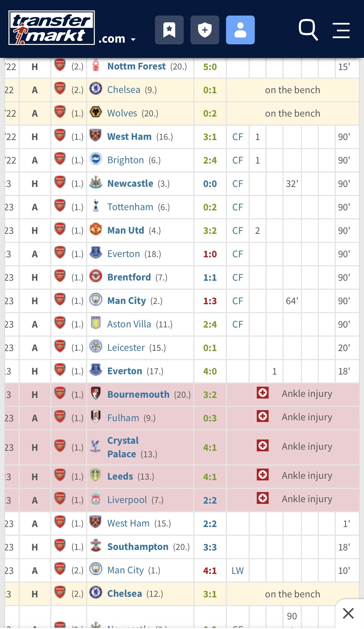
Task: Open the bookmarks star icon in header
Action: (169, 30)
